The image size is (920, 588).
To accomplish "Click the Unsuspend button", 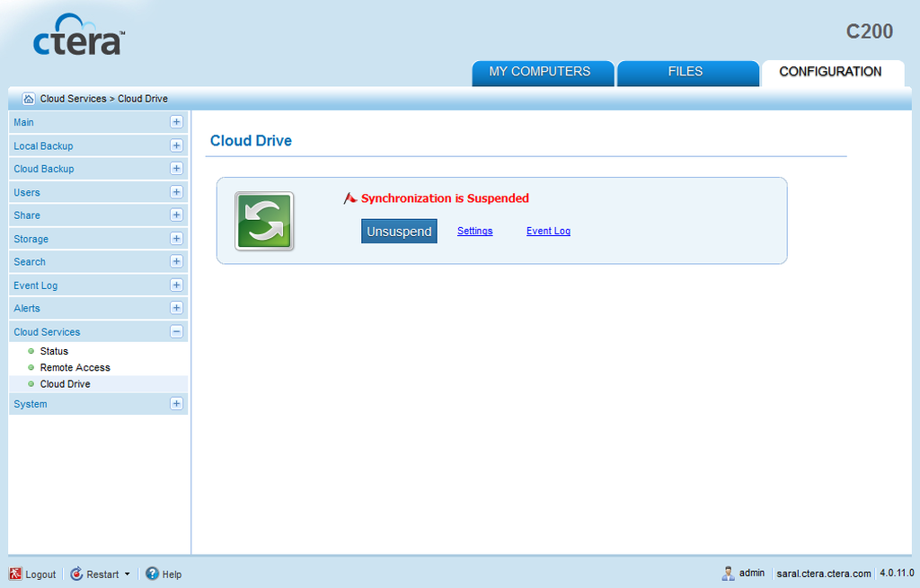I will point(399,232).
